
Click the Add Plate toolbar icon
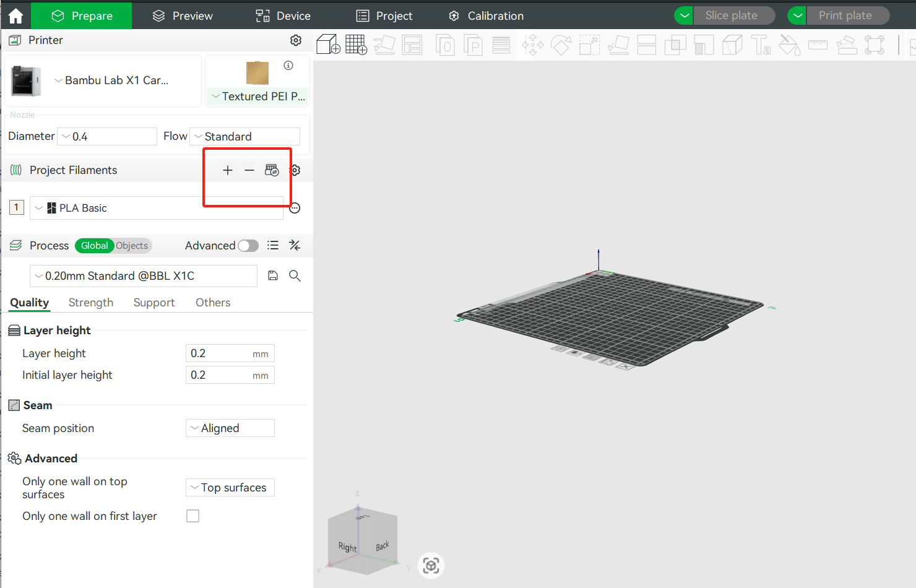click(x=356, y=45)
